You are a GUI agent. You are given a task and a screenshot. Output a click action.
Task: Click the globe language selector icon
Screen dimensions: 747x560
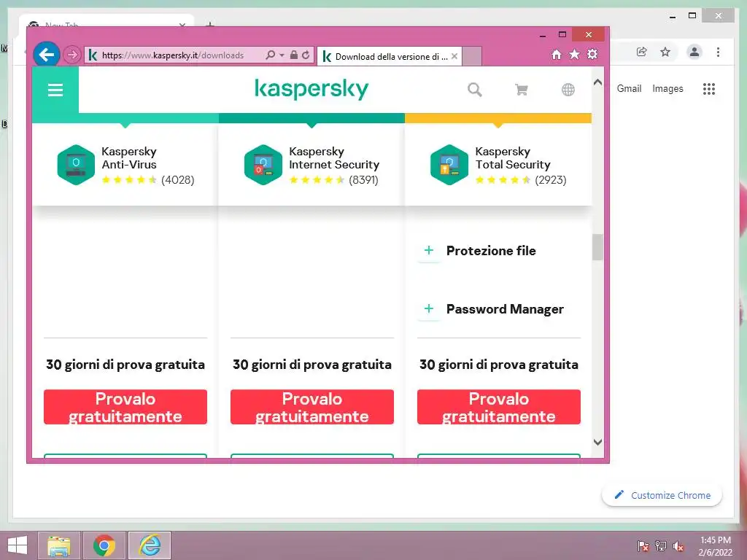pyautogui.click(x=568, y=90)
